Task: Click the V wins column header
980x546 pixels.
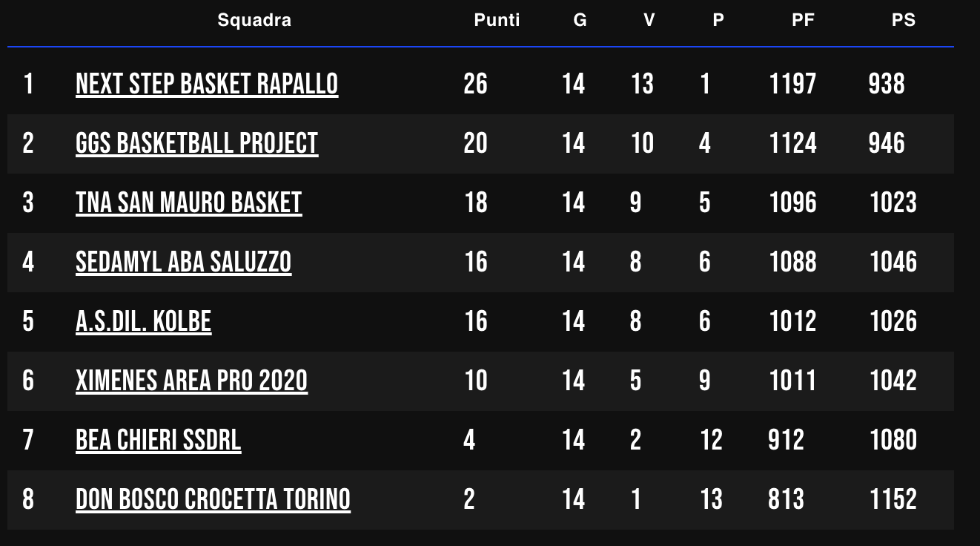Action: coord(649,20)
